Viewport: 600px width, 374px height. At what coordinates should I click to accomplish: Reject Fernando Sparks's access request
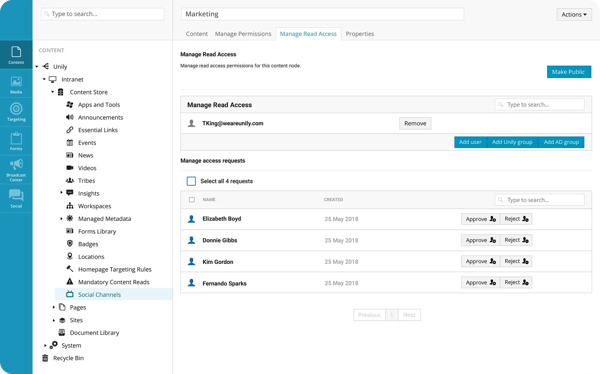click(516, 283)
